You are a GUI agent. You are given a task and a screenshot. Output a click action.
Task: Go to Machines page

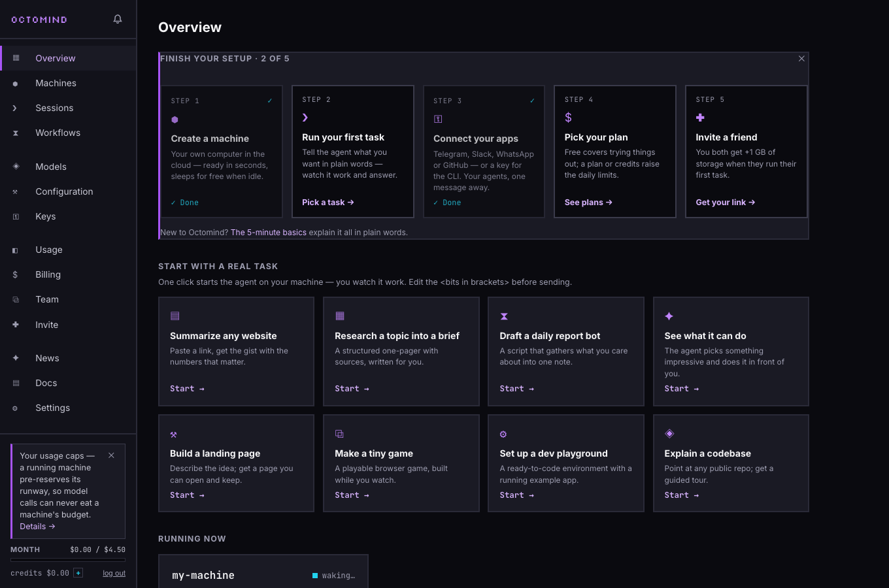pos(69,83)
